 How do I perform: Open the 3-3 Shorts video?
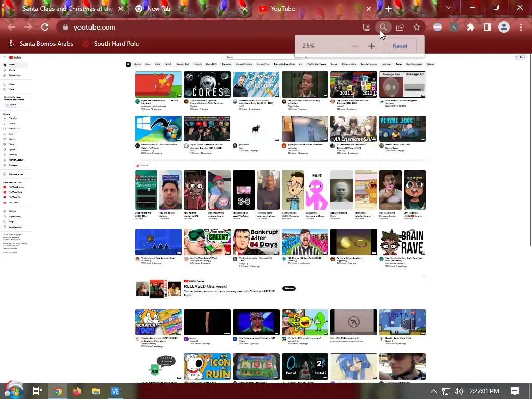point(244,190)
